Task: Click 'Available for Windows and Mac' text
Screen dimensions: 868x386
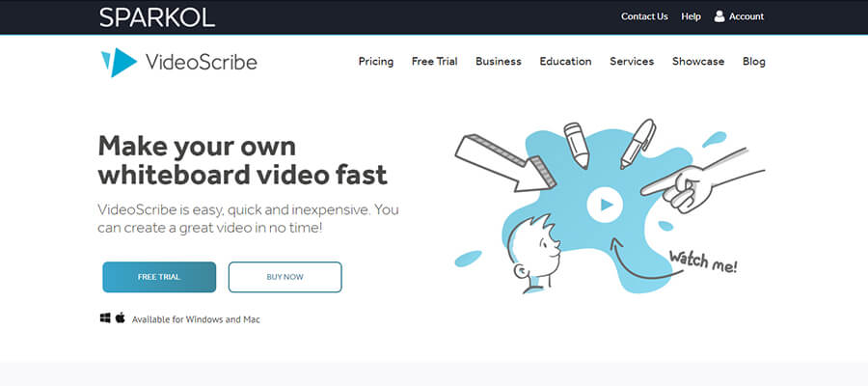Action: pyautogui.click(x=196, y=319)
